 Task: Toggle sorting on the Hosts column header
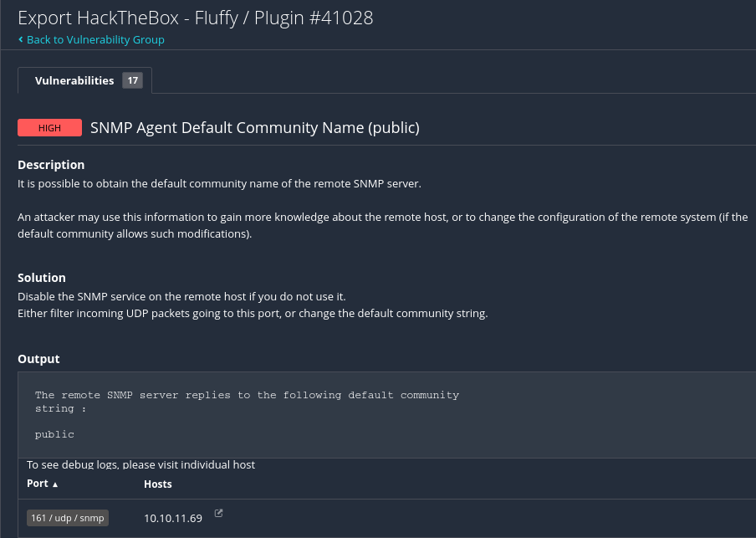point(157,483)
